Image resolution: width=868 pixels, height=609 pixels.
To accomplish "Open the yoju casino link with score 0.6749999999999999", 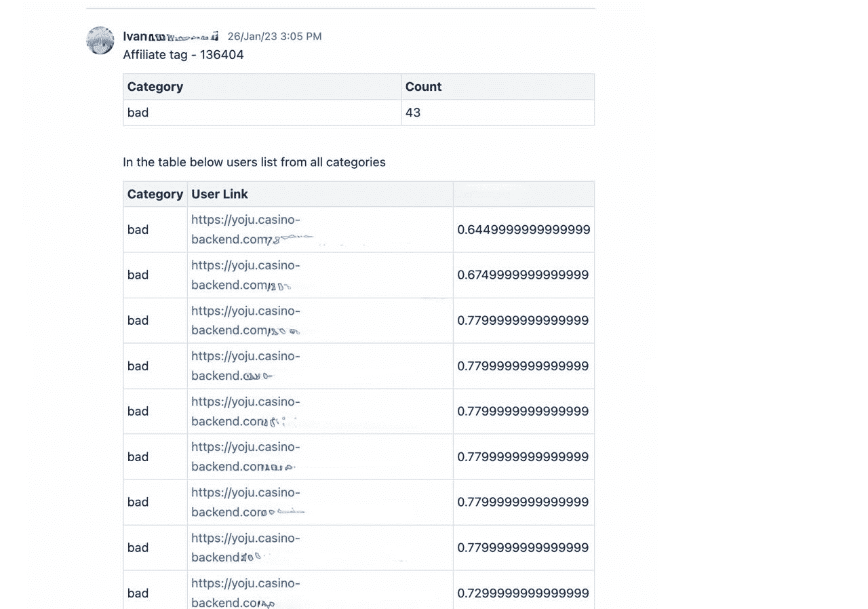I will (x=245, y=275).
